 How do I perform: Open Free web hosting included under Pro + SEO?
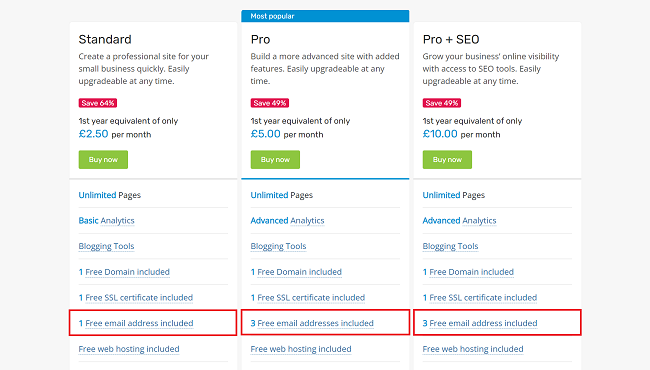473,349
